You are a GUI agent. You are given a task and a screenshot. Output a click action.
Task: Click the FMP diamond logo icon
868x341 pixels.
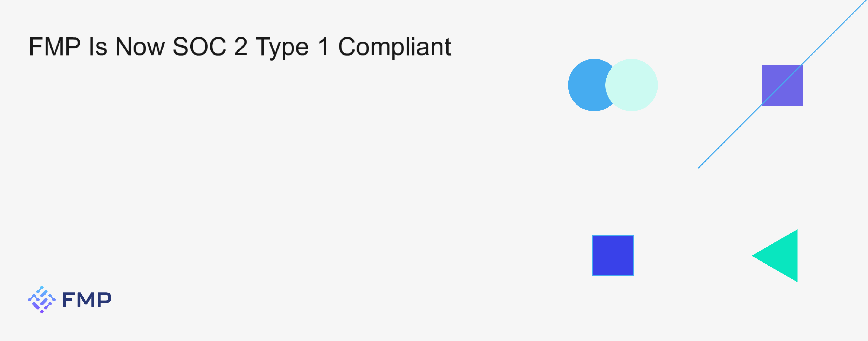42,299
